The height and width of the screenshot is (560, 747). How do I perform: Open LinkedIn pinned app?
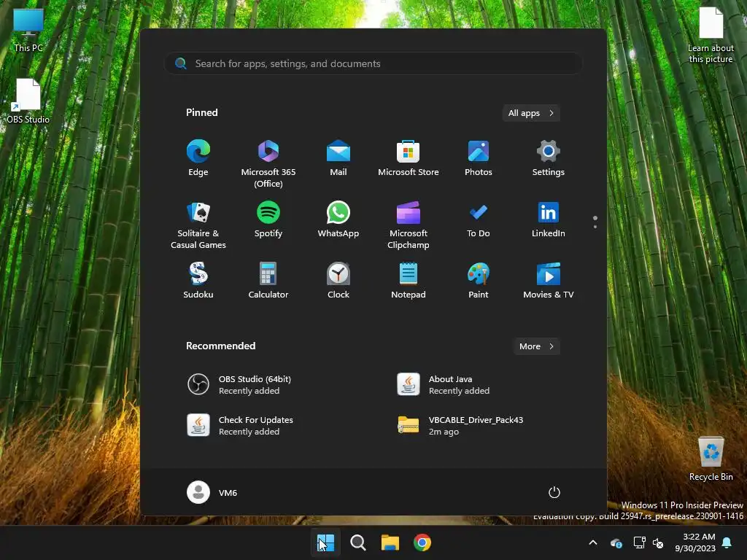pos(549,220)
